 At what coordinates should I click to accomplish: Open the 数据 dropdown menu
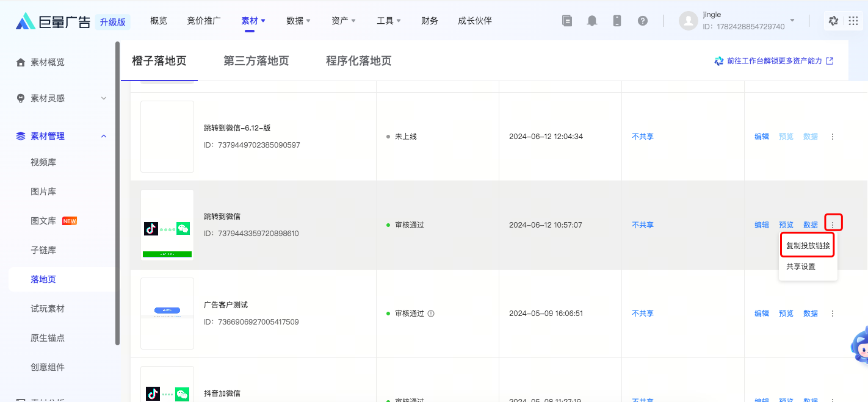click(x=298, y=21)
